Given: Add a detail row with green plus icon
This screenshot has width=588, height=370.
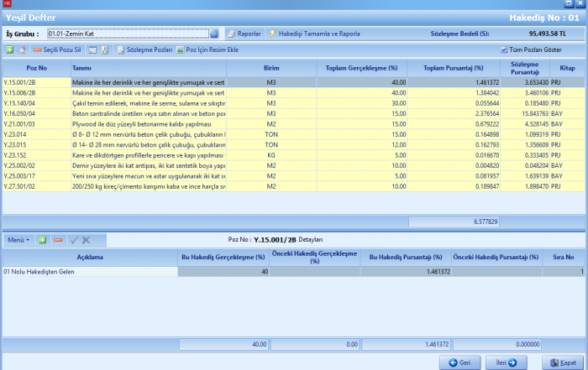Looking at the screenshot, I should coord(41,239).
